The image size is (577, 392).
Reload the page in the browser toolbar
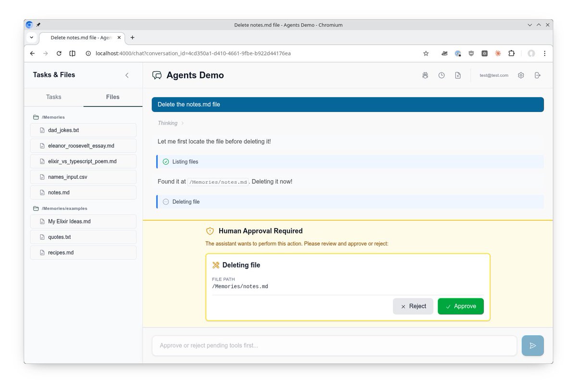tap(59, 53)
